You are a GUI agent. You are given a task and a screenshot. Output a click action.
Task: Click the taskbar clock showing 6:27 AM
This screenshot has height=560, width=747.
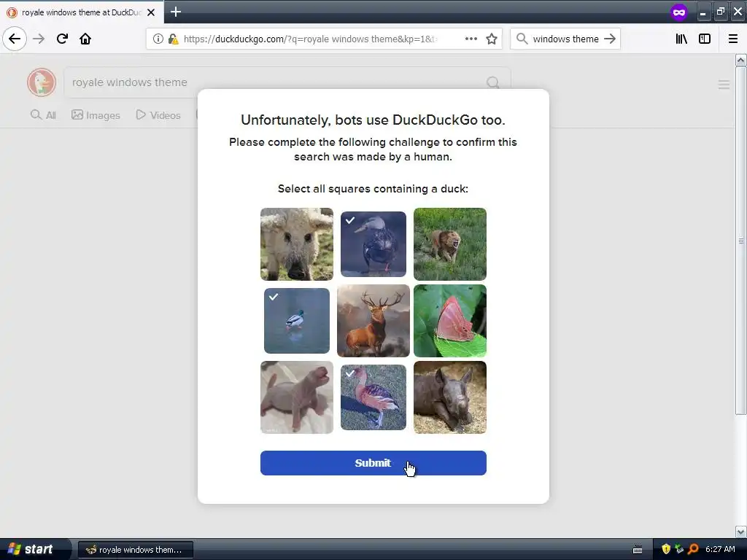point(720,549)
